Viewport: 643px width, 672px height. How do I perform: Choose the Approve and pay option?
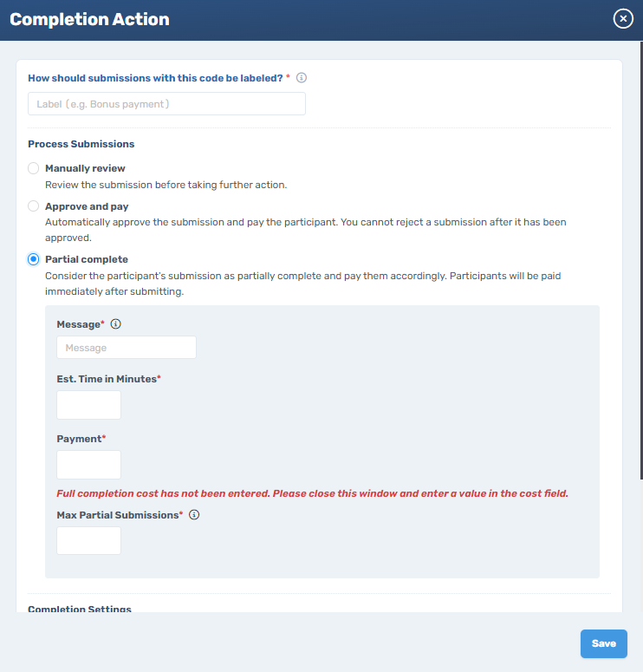(34, 206)
